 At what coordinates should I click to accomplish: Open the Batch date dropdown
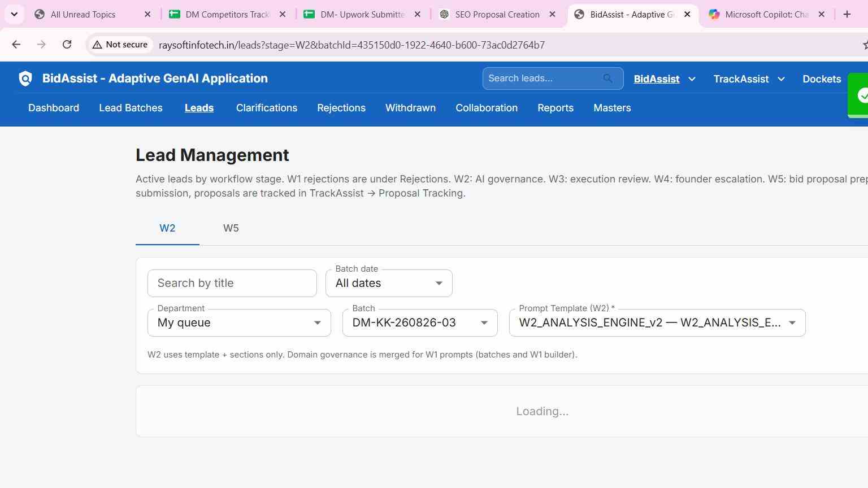389,283
